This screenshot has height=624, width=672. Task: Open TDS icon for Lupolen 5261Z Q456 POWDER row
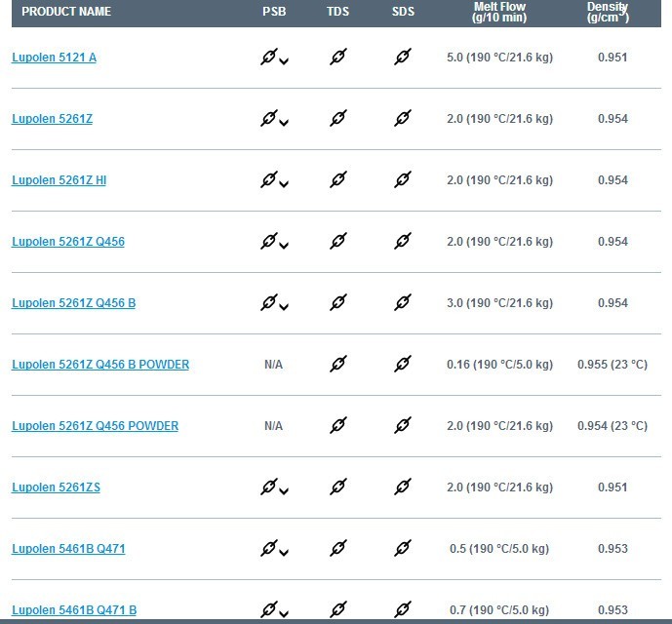coord(338,425)
